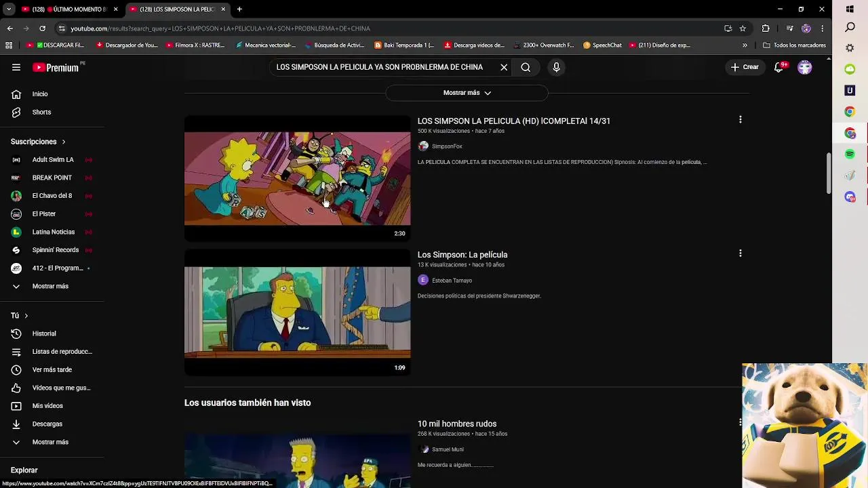
Task: Open the account avatar menu
Action: [805, 67]
